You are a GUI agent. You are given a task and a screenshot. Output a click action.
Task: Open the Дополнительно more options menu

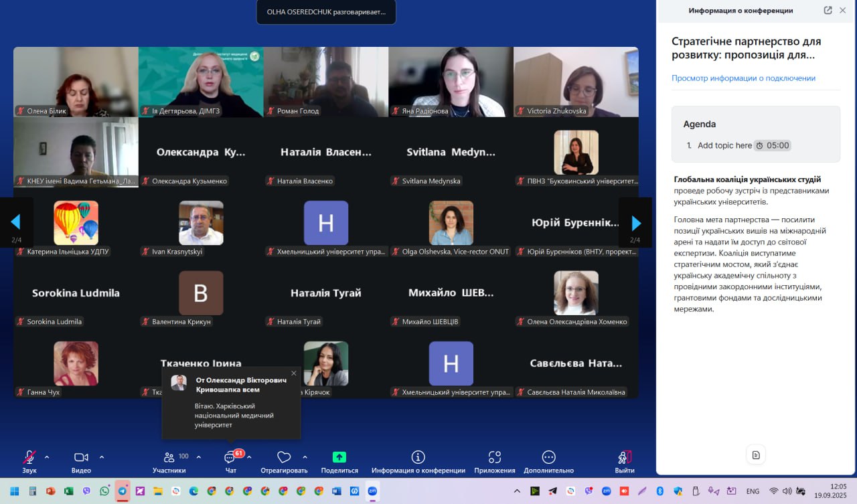point(548,458)
